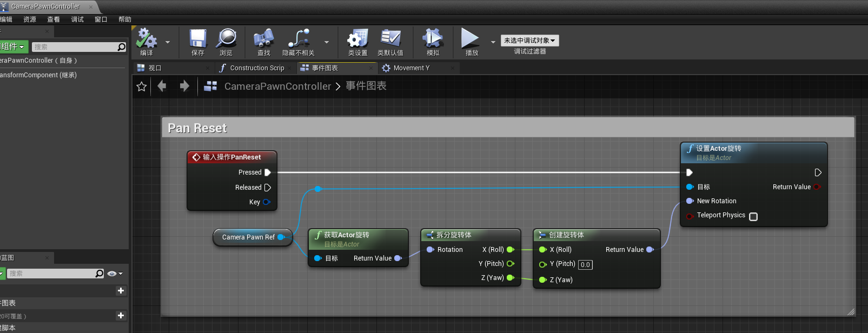Image resolution: width=868 pixels, height=333 pixels.
Task: Click the My Blueprint search field
Action: point(51,274)
